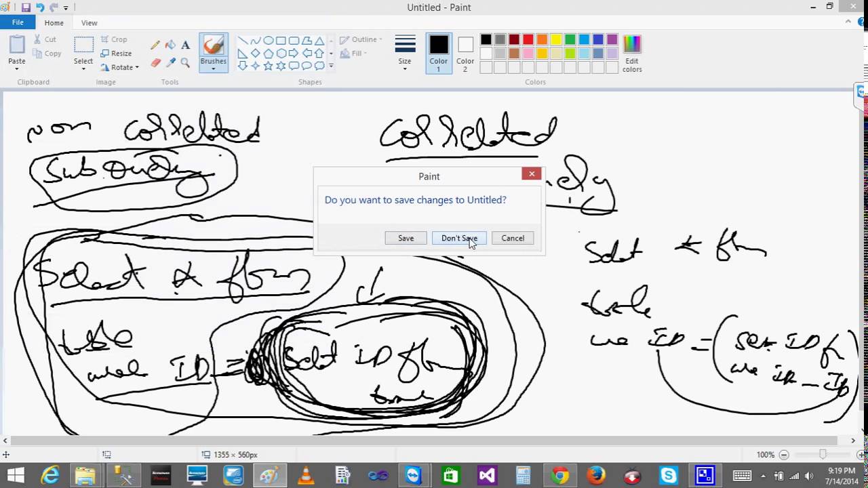
Task: Click the zoom slider thumb
Action: click(x=823, y=455)
